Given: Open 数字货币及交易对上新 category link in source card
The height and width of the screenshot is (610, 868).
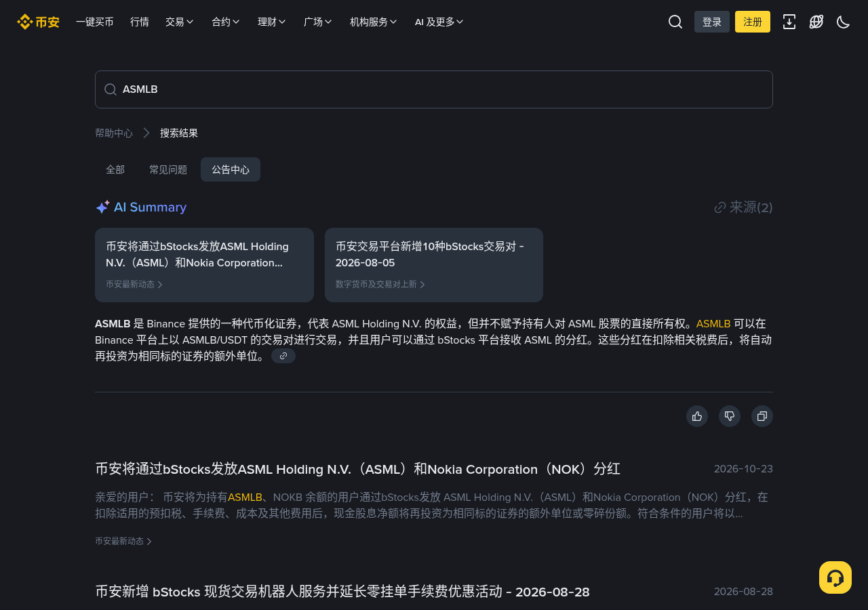Looking at the screenshot, I should click(380, 285).
